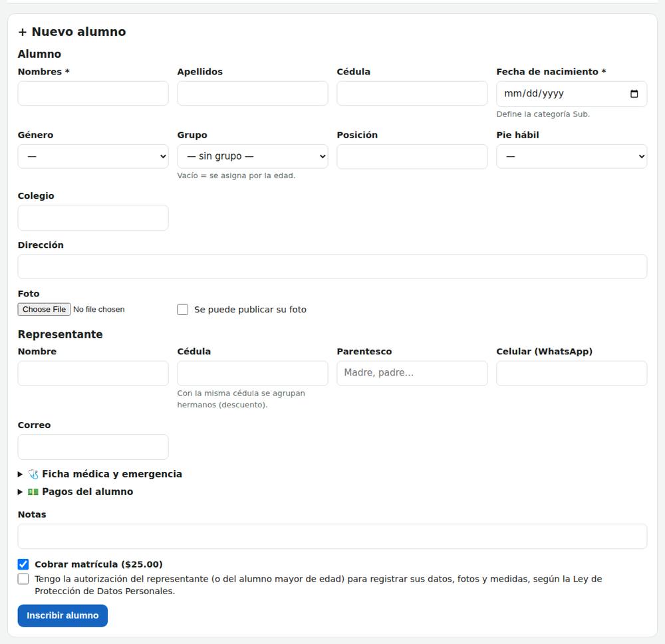Click Choose File for the Foto

(x=44, y=310)
